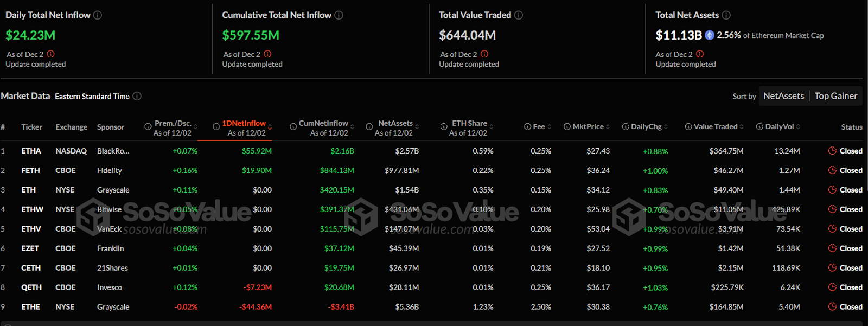Open the FETH ticker
The height and width of the screenshot is (326, 868).
[30, 170]
